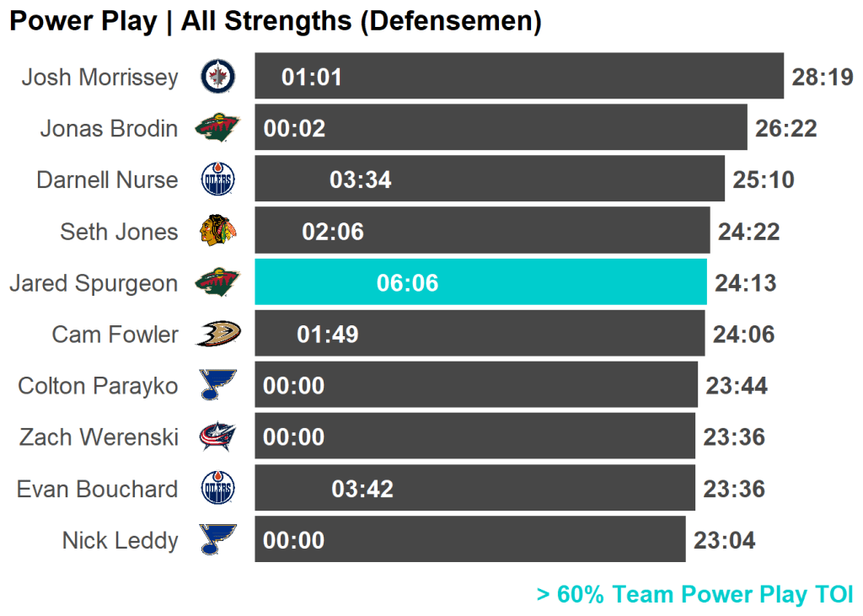The height and width of the screenshot is (616, 863).
Task: Click Nick Leddy's dark gray bar
Action: click(x=506, y=539)
